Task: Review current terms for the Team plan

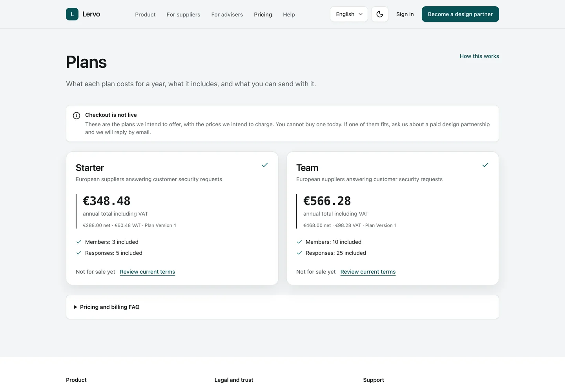Action: click(x=368, y=272)
